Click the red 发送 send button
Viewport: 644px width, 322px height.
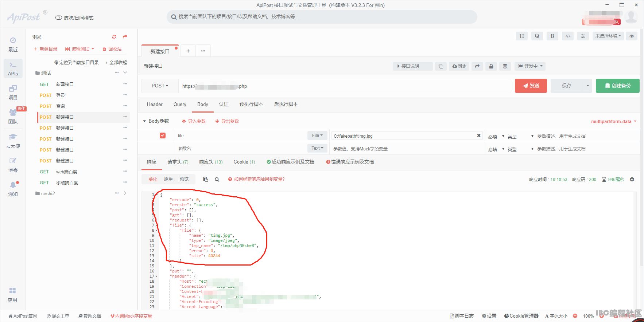pyautogui.click(x=531, y=86)
